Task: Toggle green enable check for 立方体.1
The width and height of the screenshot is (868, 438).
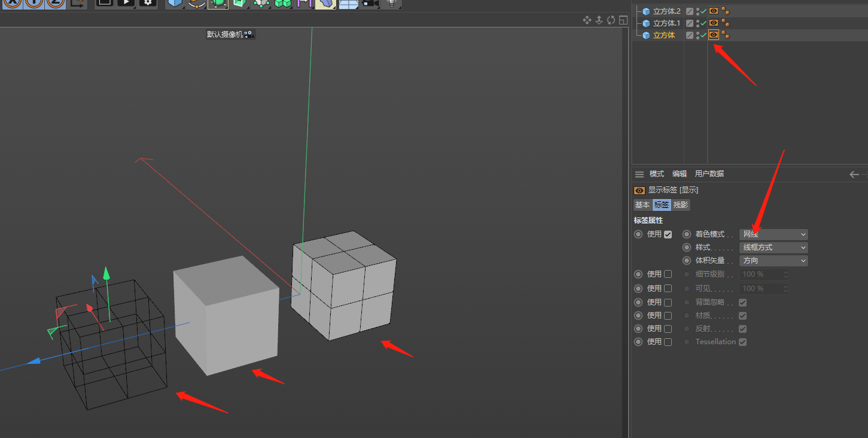Action: coord(703,23)
